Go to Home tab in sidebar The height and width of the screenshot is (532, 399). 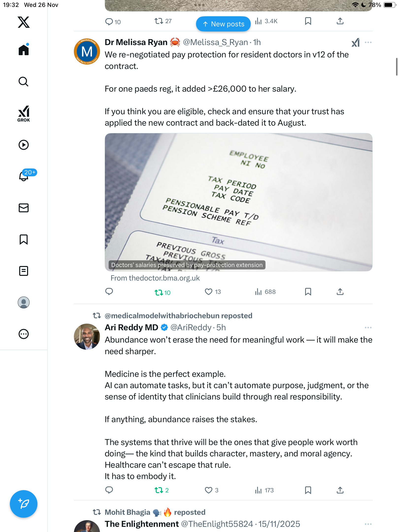click(24, 50)
